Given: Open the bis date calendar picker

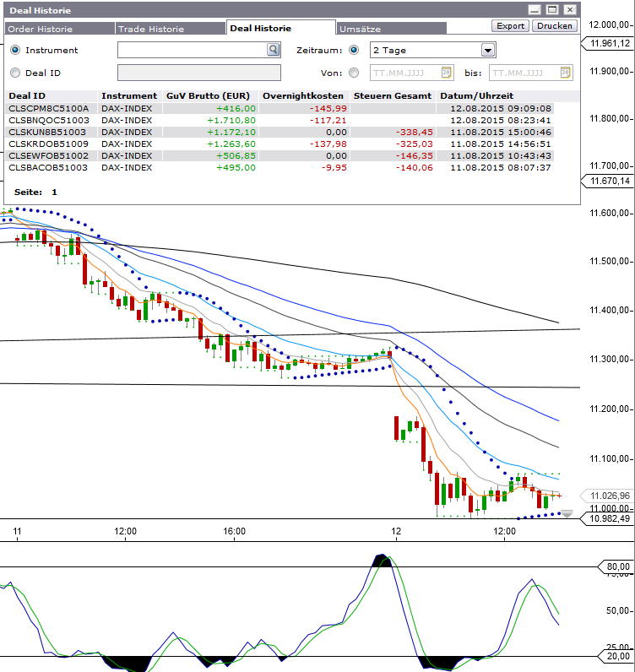Looking at the screenshot, I should coord(566,73).
